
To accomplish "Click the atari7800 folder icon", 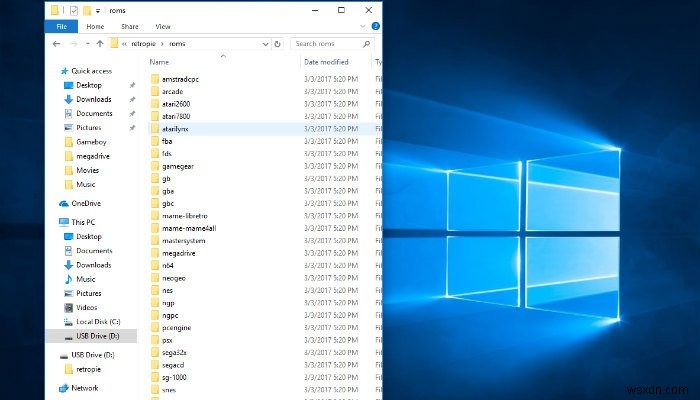I will coord(155,117).
